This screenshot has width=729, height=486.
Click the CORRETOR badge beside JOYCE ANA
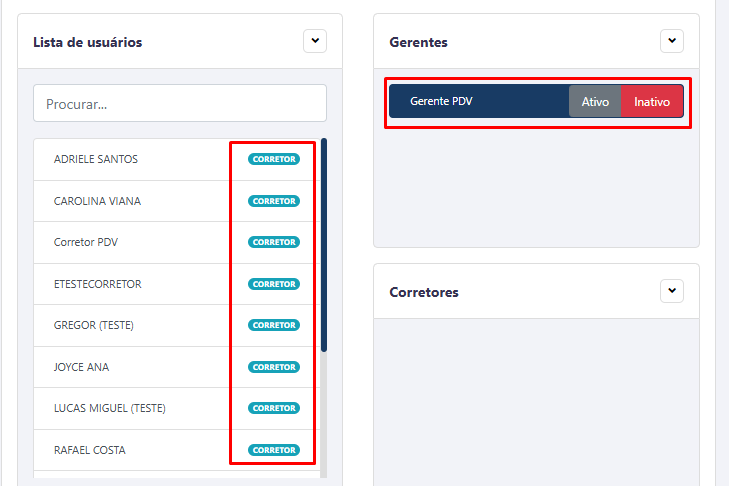click(x=274, y=367)
